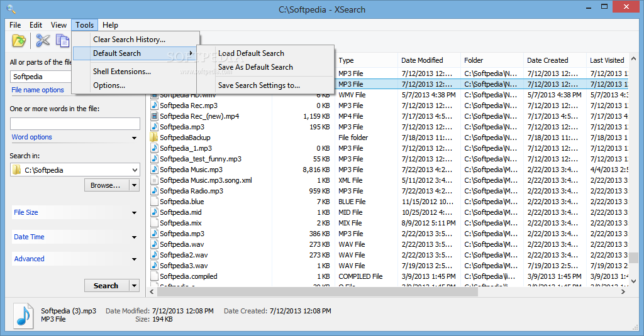
Task: Click the Word options link
Action: pyautogui.click(x=32, y=137)
